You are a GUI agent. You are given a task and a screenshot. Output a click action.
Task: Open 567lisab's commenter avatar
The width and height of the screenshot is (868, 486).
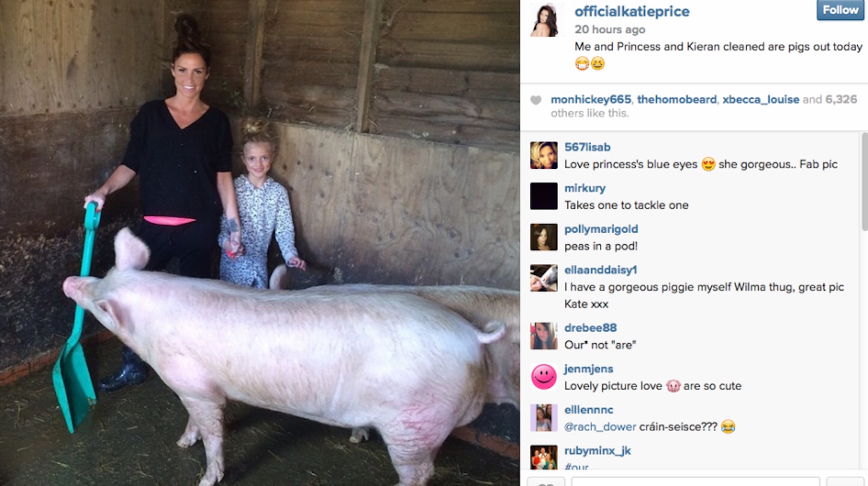[x=544, y=155]
